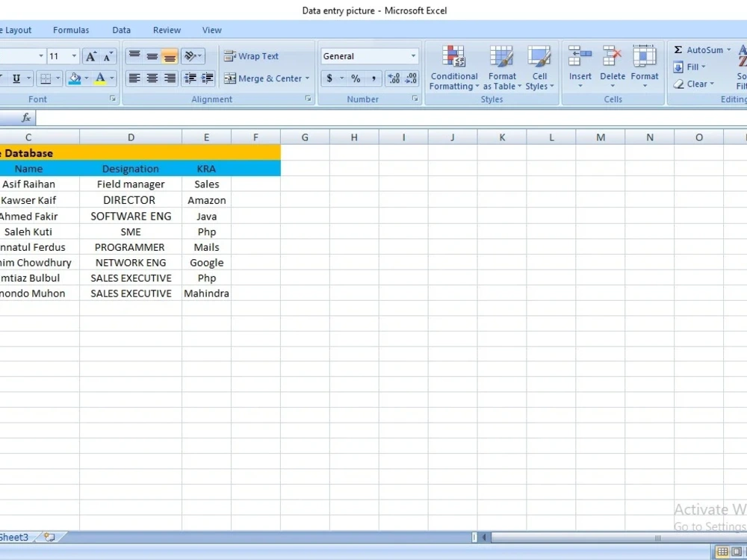Viewport: 747px width, 560px height.
Task: Select Designation header cell
Action: click(131, 169)
